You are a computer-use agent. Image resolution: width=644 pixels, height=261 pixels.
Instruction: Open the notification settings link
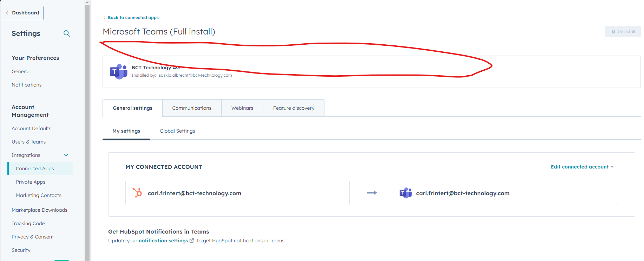(x=163, y=241)
